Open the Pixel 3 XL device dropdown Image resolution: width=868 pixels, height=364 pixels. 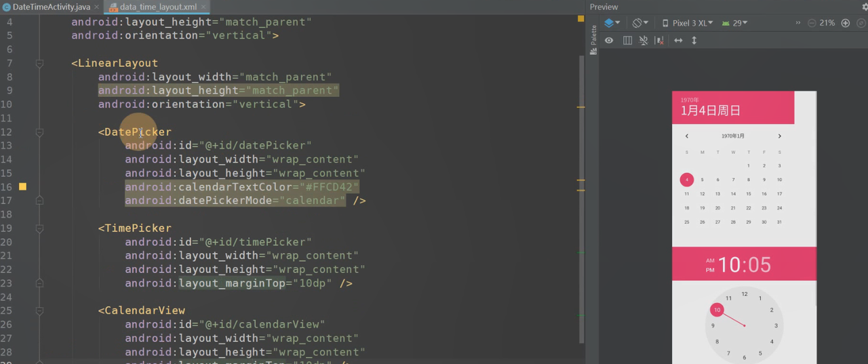pyautogui.click(x=688, y=23)
